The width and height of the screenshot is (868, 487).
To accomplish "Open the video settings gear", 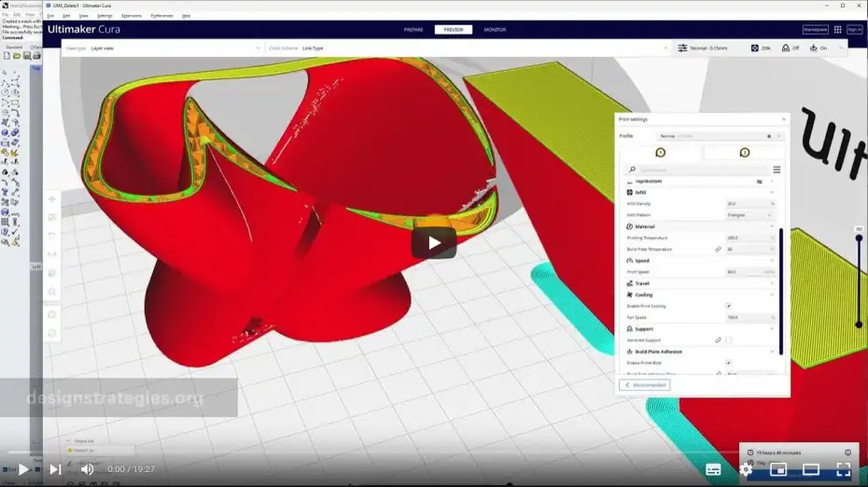I will click(x=746, y=470).
